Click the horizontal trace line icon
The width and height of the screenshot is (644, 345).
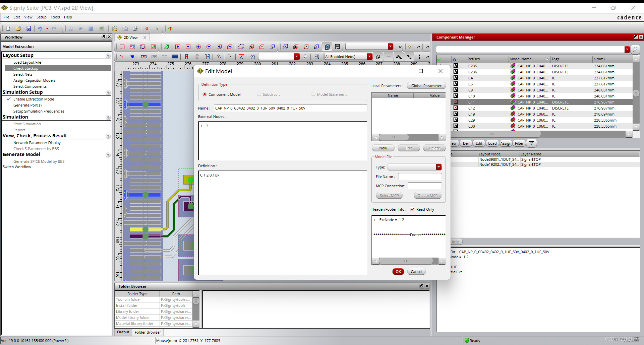tap(388, 57)
